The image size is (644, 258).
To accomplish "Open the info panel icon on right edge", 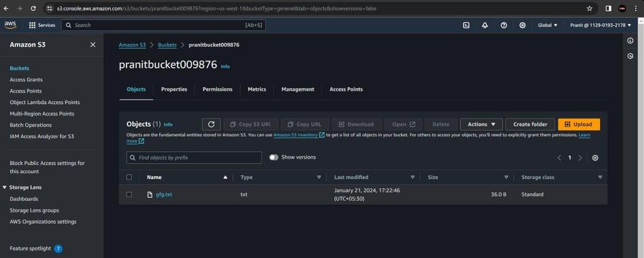I will click(630, 41).
